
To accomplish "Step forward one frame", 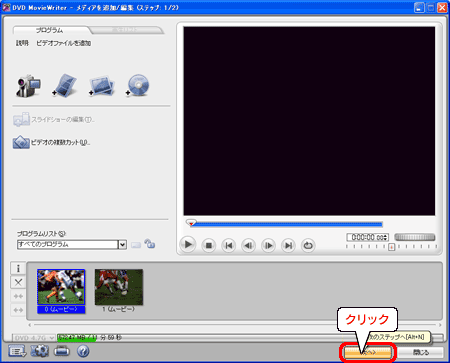I will click(x=268, y=246).
